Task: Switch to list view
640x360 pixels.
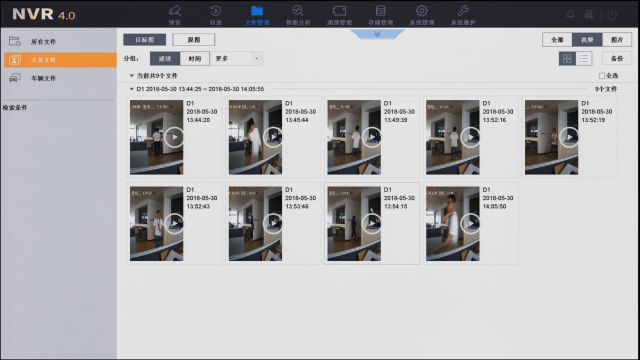Action: click(x=584, y=58)
